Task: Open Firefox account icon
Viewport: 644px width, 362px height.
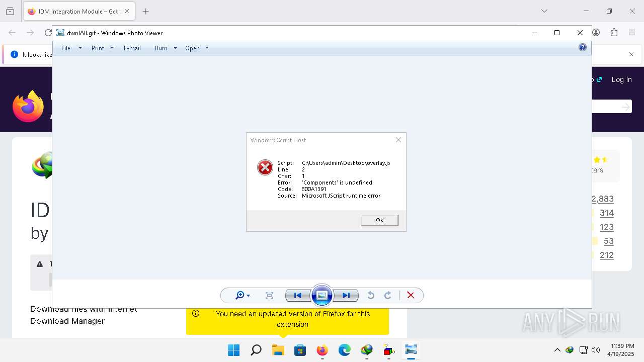Action: coord(596,33)
